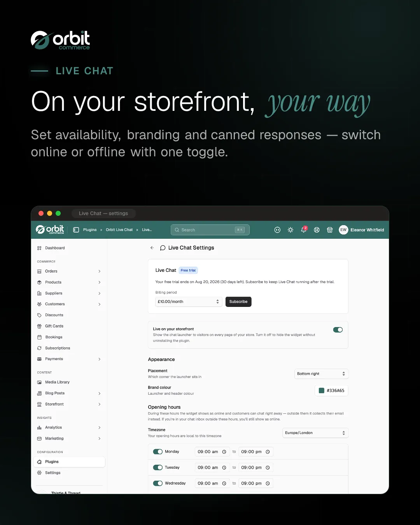
Task: Expand the Customers submenu chevron
Action: (x=100, y=304)
